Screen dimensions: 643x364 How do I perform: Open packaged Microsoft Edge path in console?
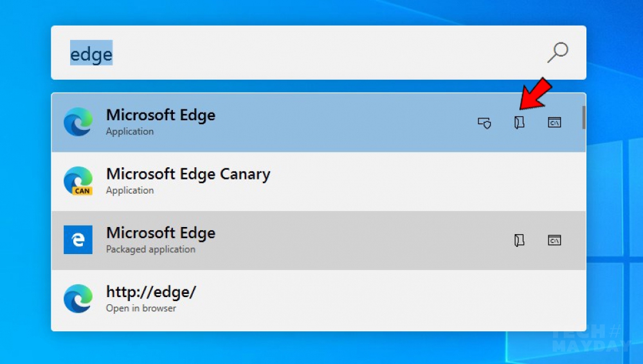coord(554,240)
